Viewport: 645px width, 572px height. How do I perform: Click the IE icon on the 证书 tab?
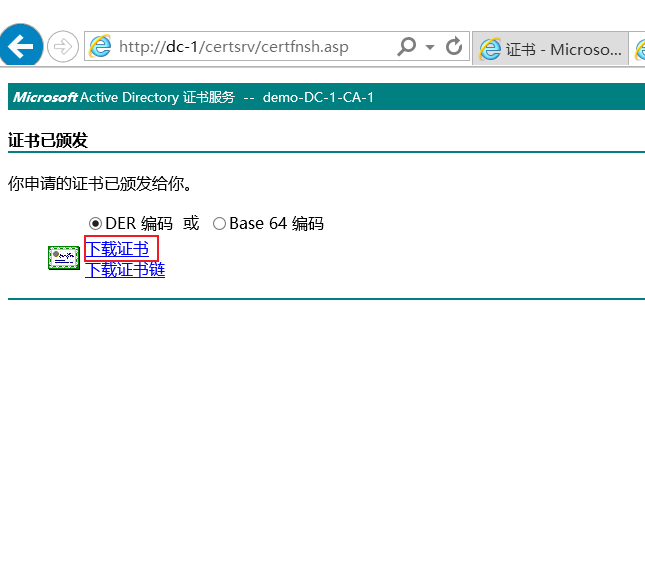pos(490,49)
